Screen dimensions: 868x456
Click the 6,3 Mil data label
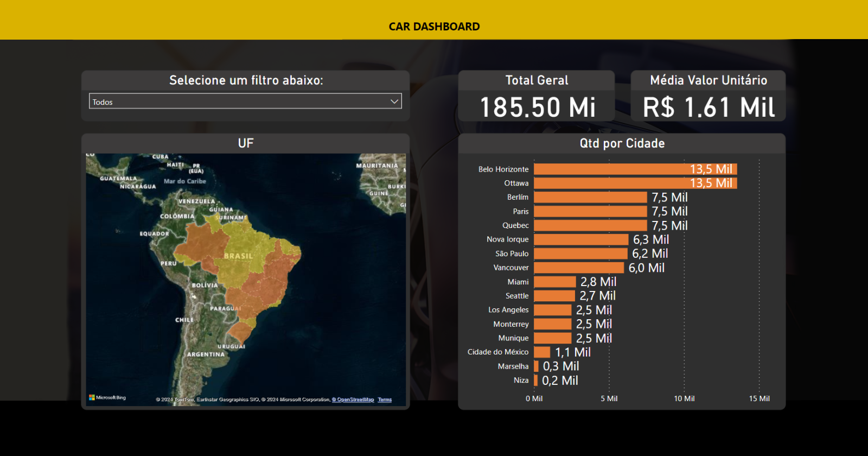[x=651, y=240]
